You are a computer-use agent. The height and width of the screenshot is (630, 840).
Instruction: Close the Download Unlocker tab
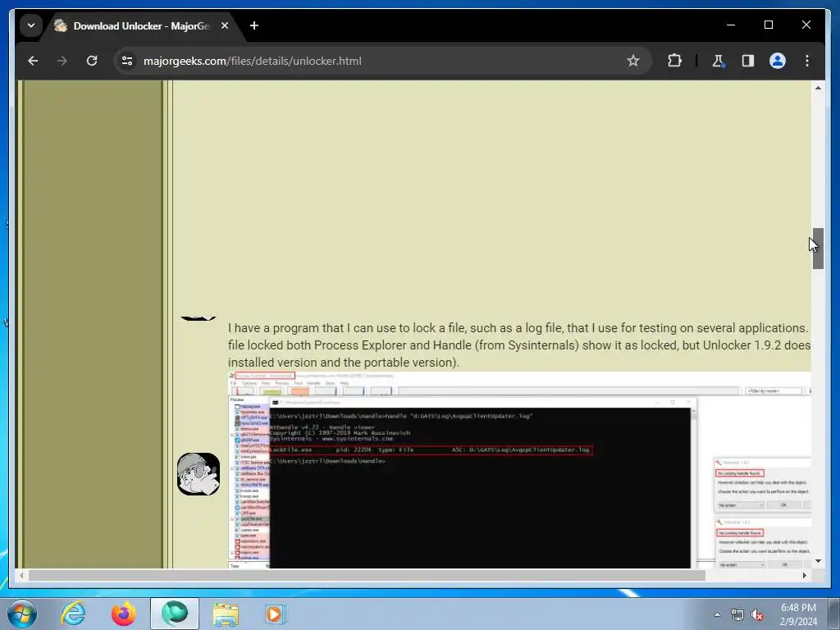pyautogui.click(x=225, y=25)
